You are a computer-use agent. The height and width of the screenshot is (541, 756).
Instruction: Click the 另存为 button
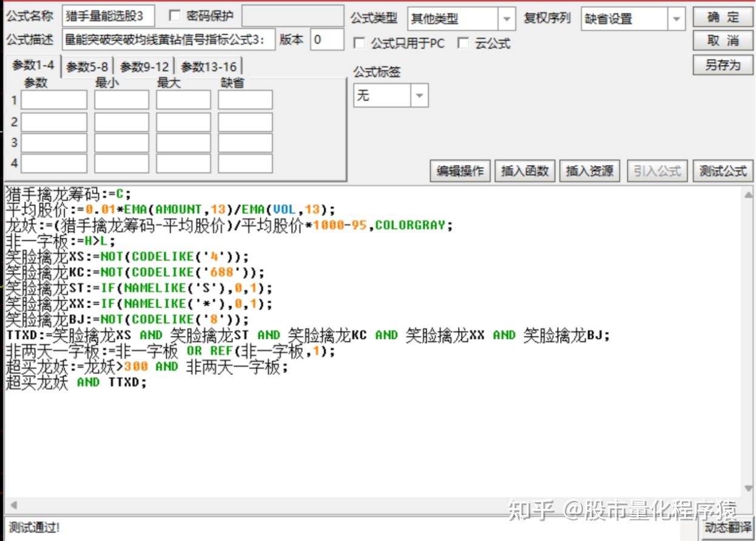click(723, 65)
